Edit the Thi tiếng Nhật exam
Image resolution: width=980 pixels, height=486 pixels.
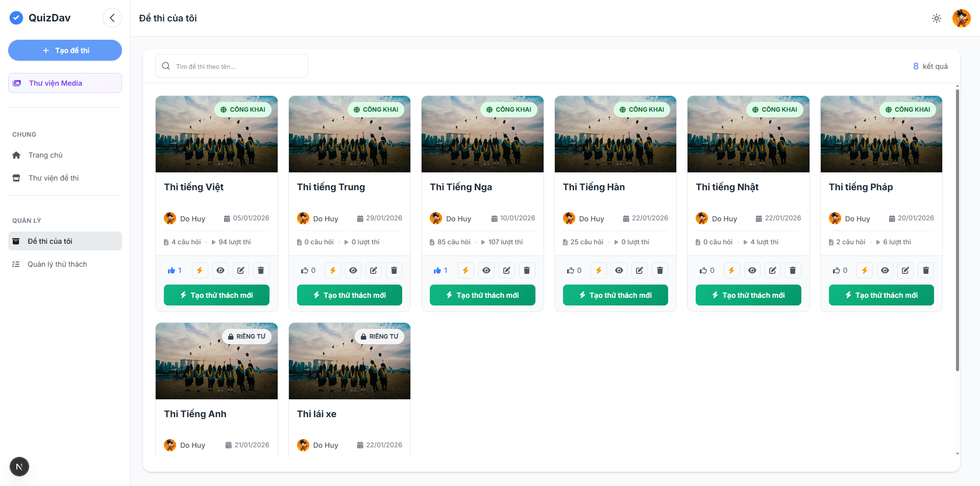(x=773, y=270)
